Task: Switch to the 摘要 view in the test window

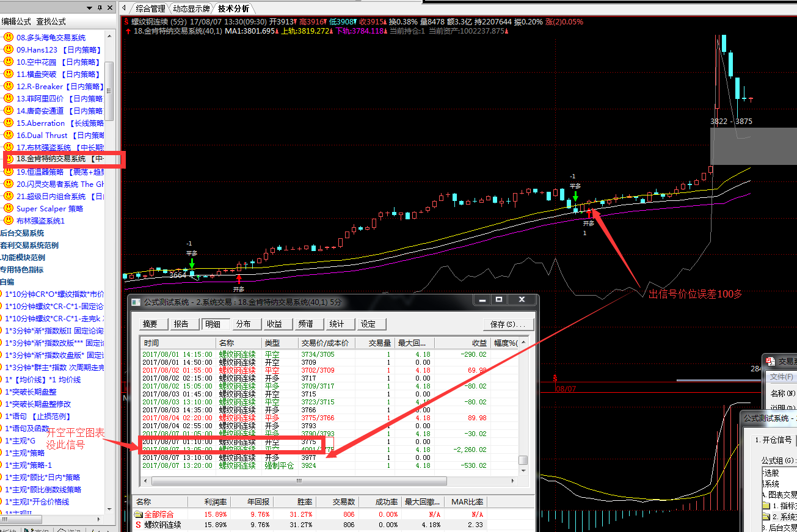Action: click(x=150, y=324)
